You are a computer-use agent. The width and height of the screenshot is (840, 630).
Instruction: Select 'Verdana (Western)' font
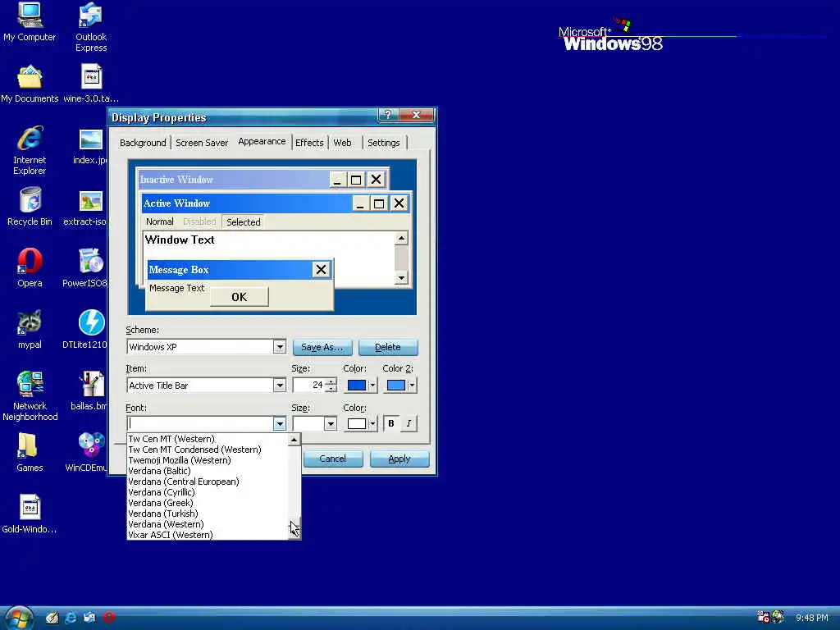click(x=208, y=524)
